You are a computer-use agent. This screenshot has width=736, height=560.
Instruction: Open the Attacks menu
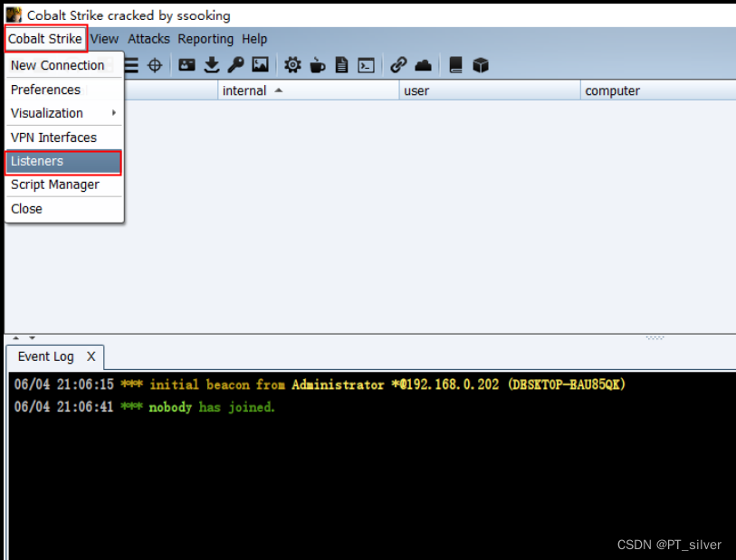[148, 39]
